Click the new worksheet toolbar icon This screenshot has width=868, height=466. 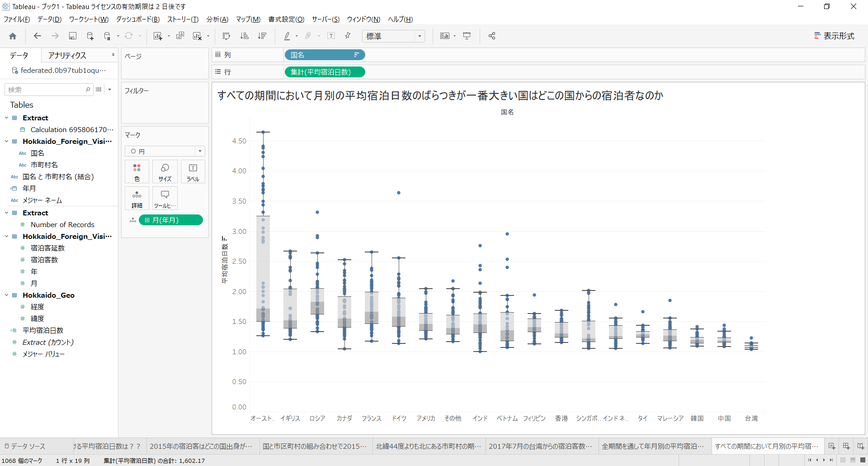(x=157, y=36)
